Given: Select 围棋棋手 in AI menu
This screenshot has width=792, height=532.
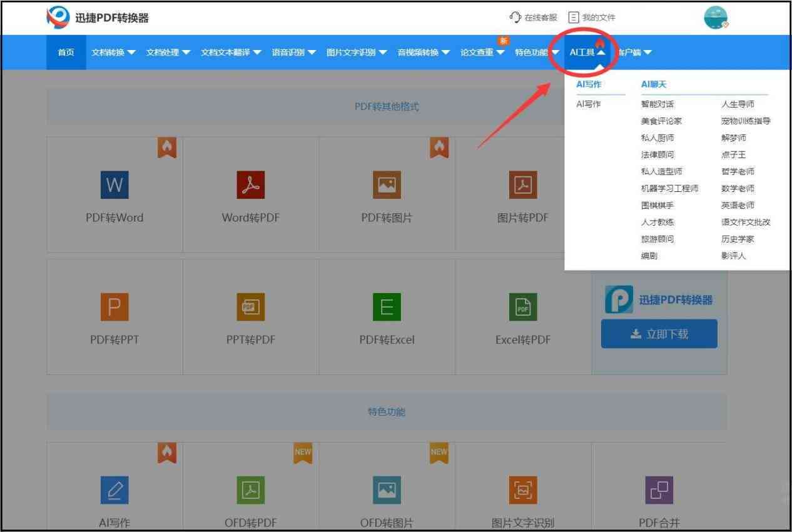Looking at the screenshot, I should (657, 206).
